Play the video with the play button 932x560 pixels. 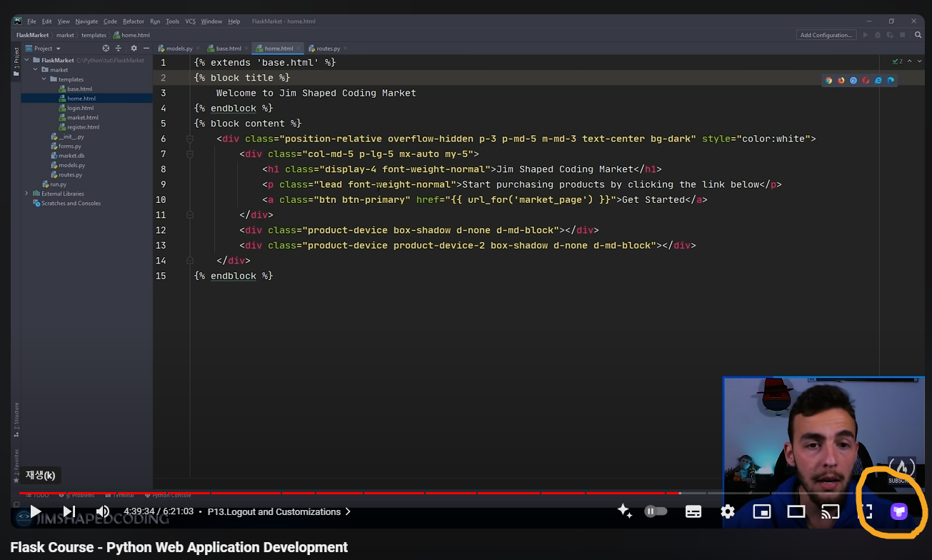pyautogui.click(x=35, y=511)
